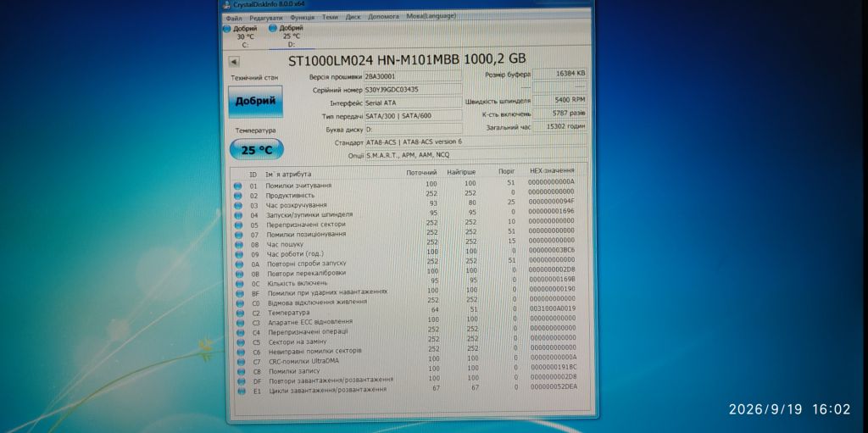Click status icon of 0B Повтори перекалібровки
This screenshot has height=433, width=868.
point(239,274)
